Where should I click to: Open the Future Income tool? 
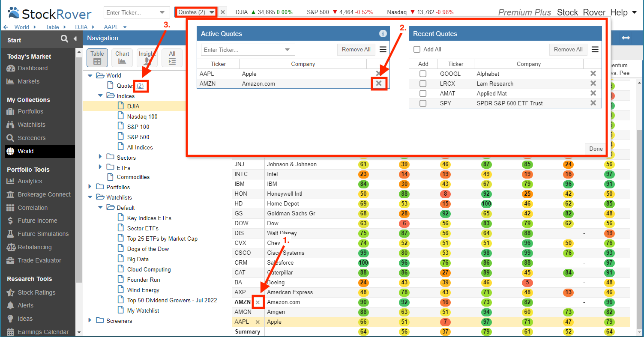(x=37, y=221)
